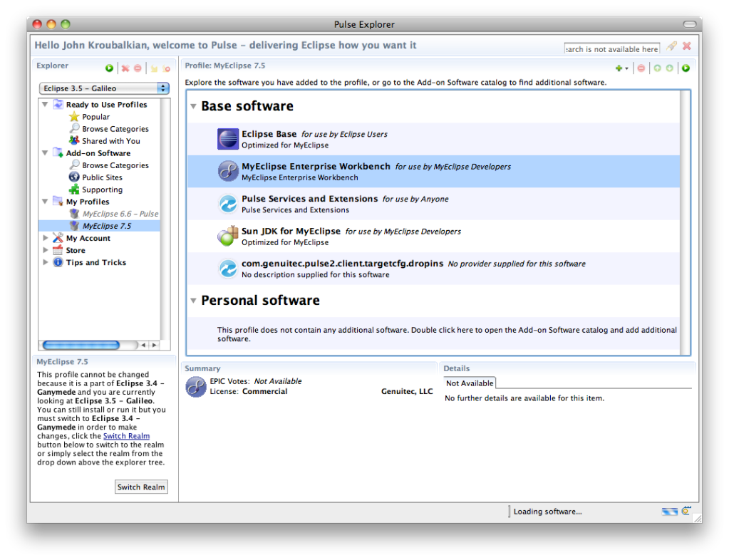The image size is (729, 560).
Task: Click Tips and Tricks info icon
Action: (58, 262)
